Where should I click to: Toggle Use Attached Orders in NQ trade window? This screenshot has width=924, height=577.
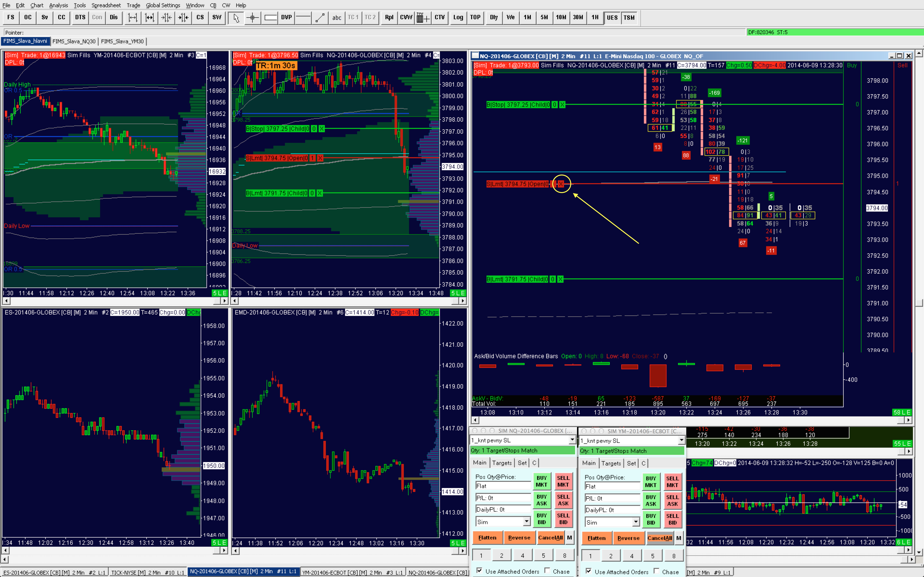[479, 571]
